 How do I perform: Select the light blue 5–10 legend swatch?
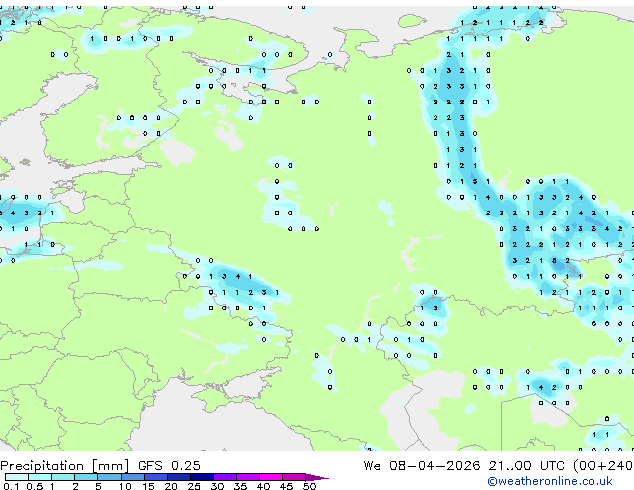click(x=109, y=477)
